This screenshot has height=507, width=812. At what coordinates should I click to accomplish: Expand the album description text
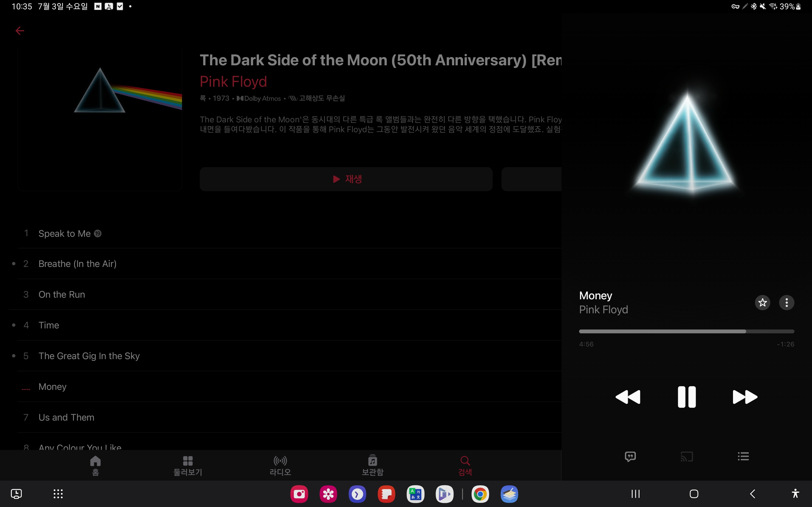(380, 124)
